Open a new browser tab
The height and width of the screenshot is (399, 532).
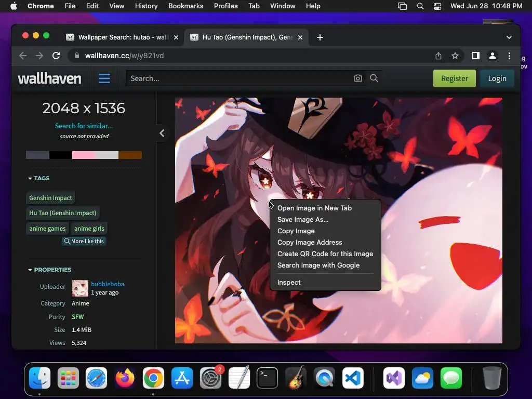(320, 37)
